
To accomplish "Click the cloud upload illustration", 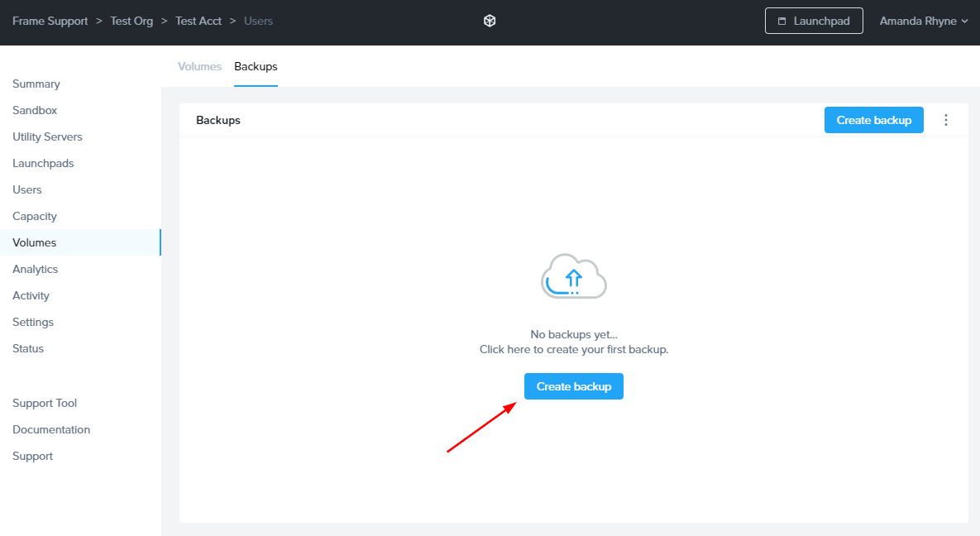I will click(573, 277).
